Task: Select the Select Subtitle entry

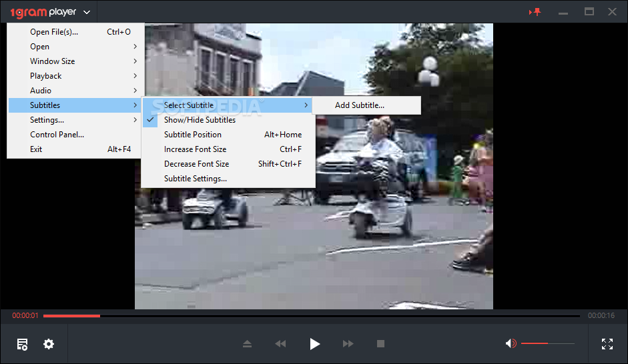Action: pos(228,105)
